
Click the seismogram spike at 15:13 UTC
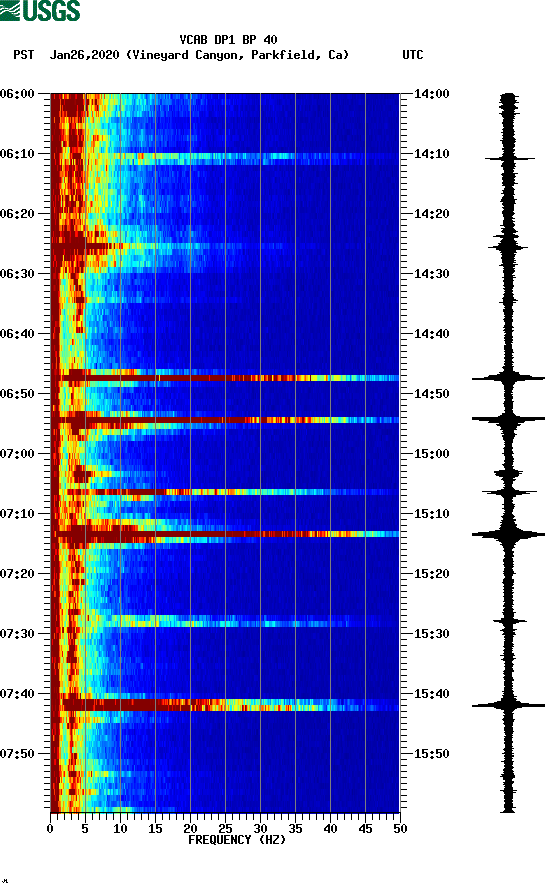[x=508, y=534]
